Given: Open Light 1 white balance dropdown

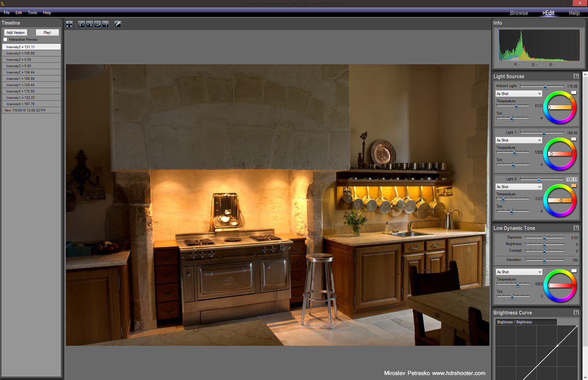Looking at the screenshot, I should click(519, 140).
